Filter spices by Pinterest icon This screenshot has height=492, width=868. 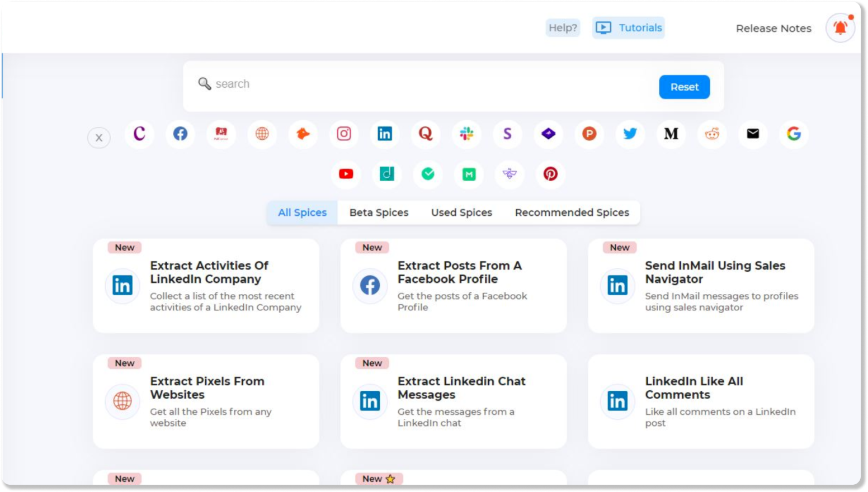(550, 174)
